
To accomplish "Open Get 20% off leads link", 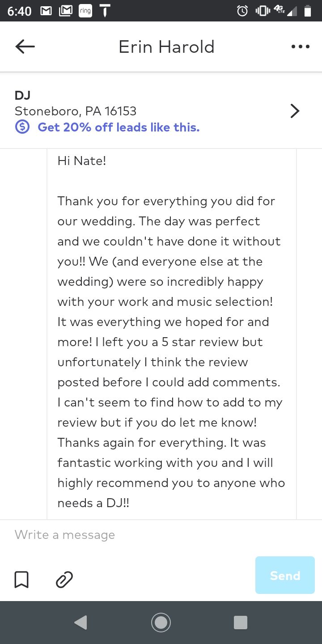I will click(119, 127).
